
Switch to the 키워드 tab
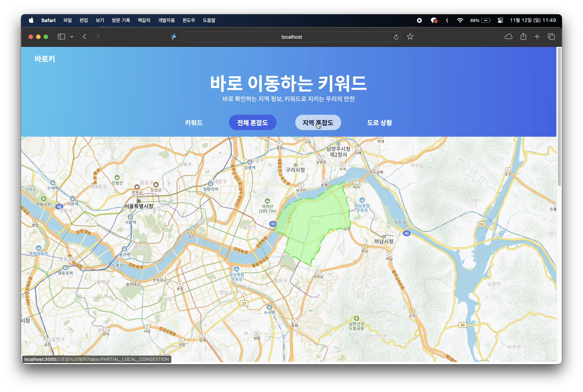(194, 122)
